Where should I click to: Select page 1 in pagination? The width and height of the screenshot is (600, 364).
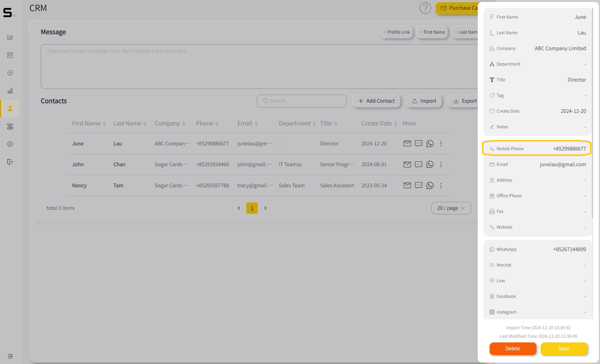point(252,208)
